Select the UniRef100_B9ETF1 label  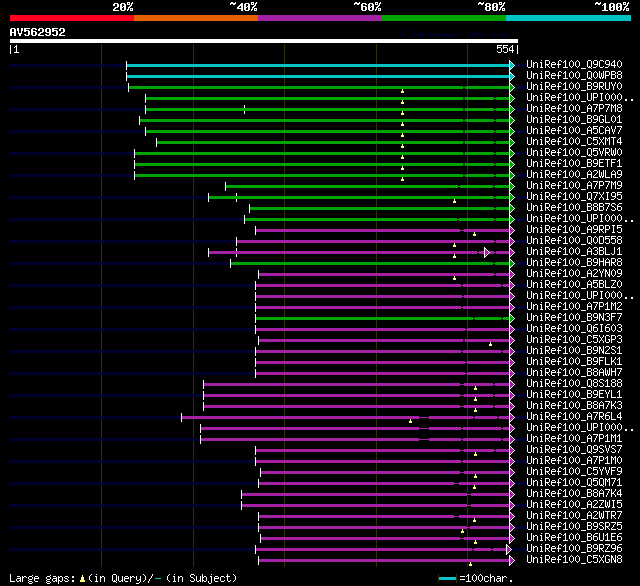(574, 164)
